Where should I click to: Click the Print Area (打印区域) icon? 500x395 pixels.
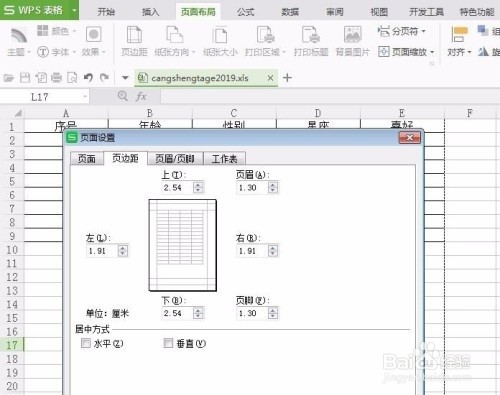click(x=265, y=35)
